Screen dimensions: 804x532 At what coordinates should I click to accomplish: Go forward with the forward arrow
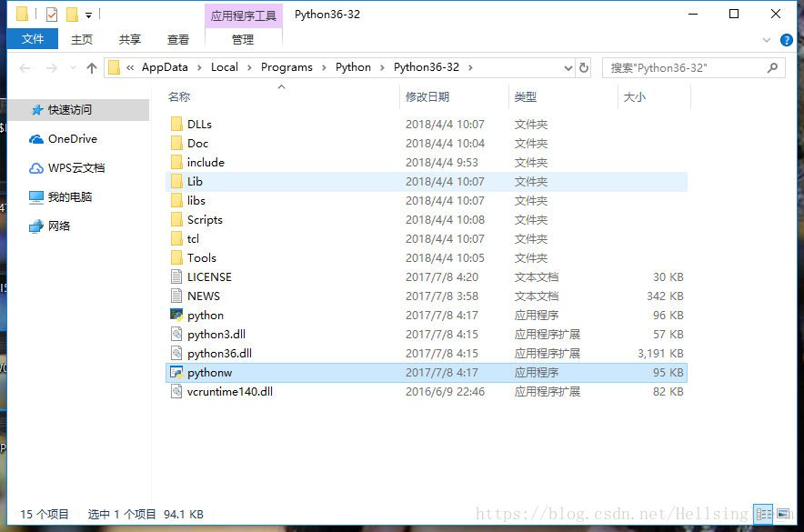pos(51,67)
